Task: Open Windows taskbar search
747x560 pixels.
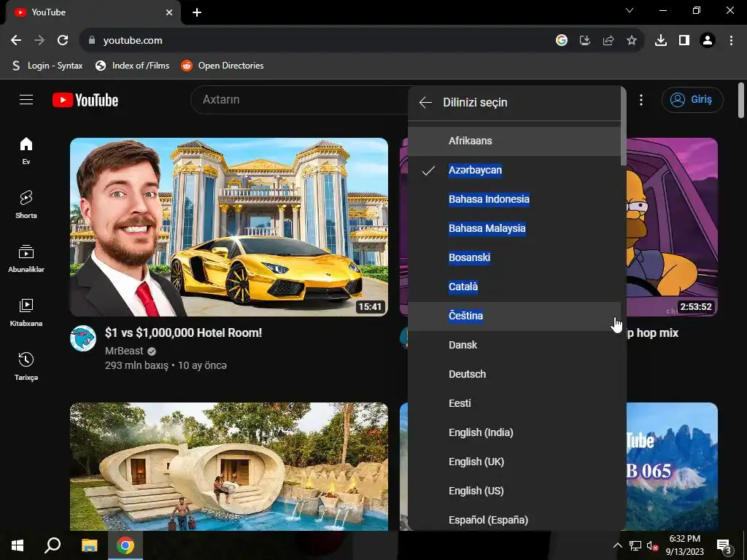Action: tap(53, 545)
